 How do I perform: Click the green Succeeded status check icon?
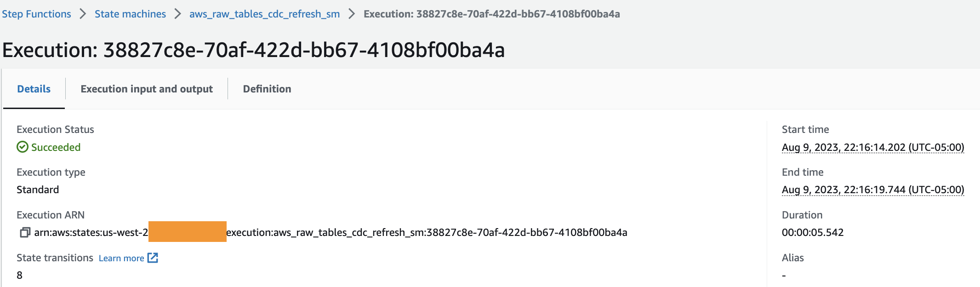pyautogui.click(x=23, y=147)
